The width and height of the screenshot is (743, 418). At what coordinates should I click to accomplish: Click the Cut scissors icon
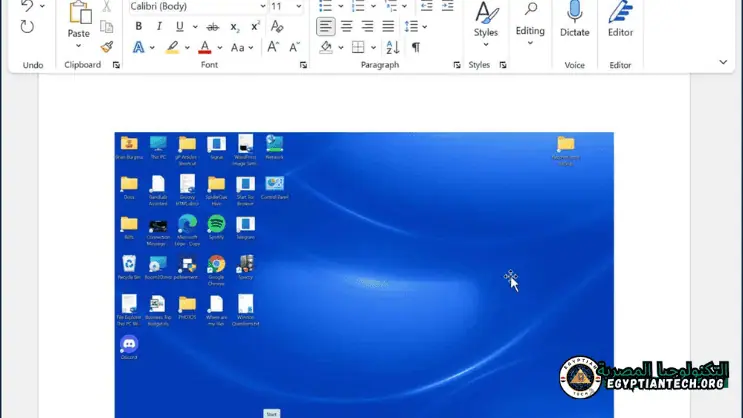click(x=107, y=6)
